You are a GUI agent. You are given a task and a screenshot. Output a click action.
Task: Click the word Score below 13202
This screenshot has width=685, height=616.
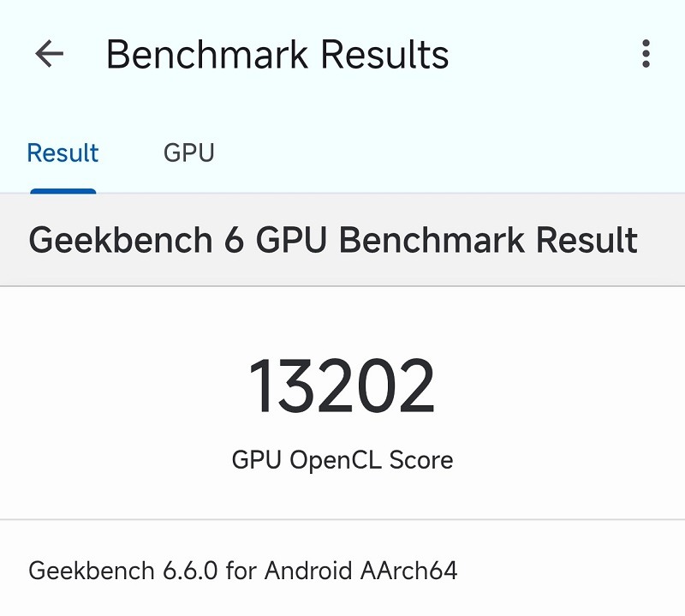pyautogui.click(x=420, y=460)
